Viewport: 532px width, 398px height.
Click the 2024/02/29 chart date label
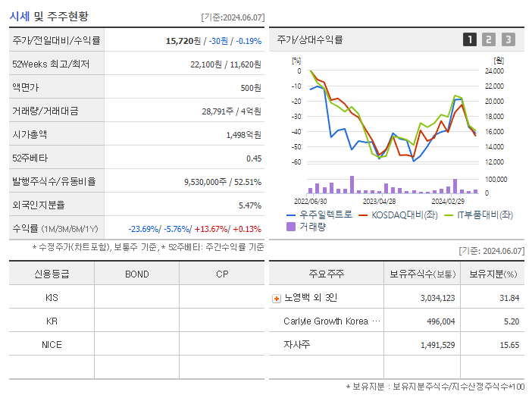click(448, 202)
